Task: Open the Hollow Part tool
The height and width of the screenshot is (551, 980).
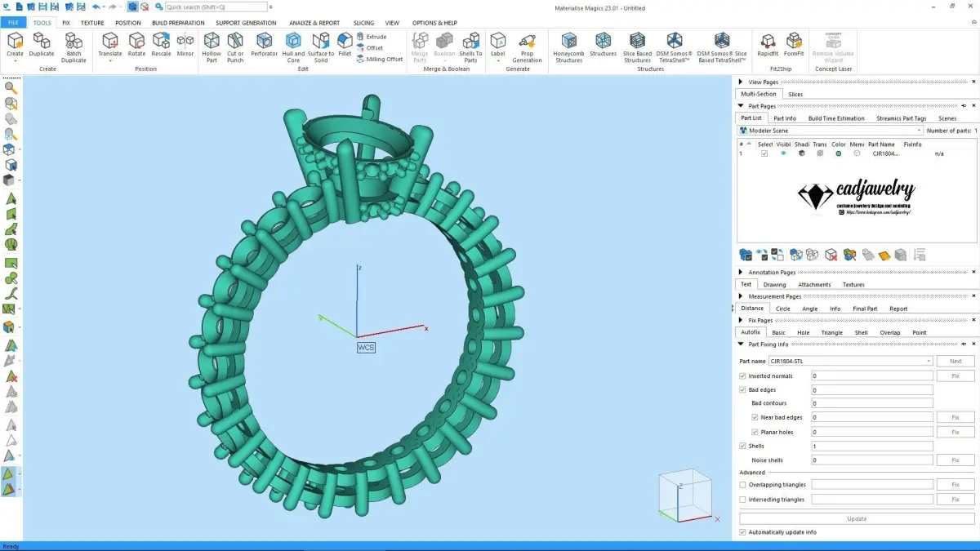Action: click(x=212, y=47)
